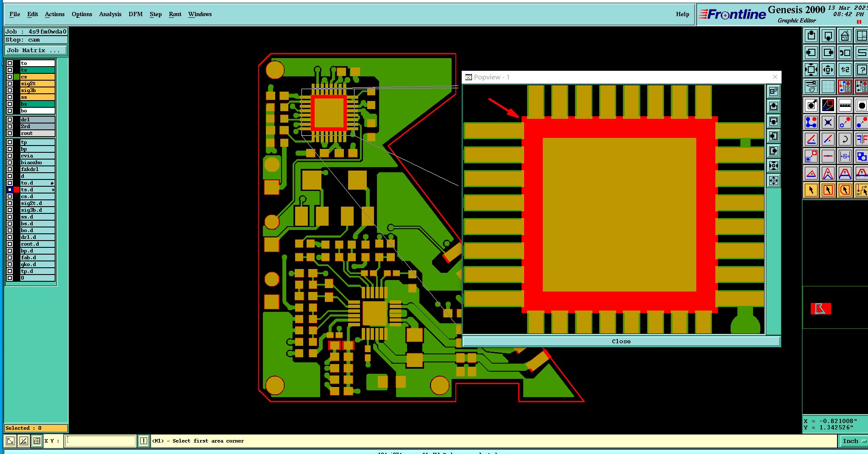Open the Analysis menu
The width and height of the screenshot is (868, 454).
click(x=110, y=14)
